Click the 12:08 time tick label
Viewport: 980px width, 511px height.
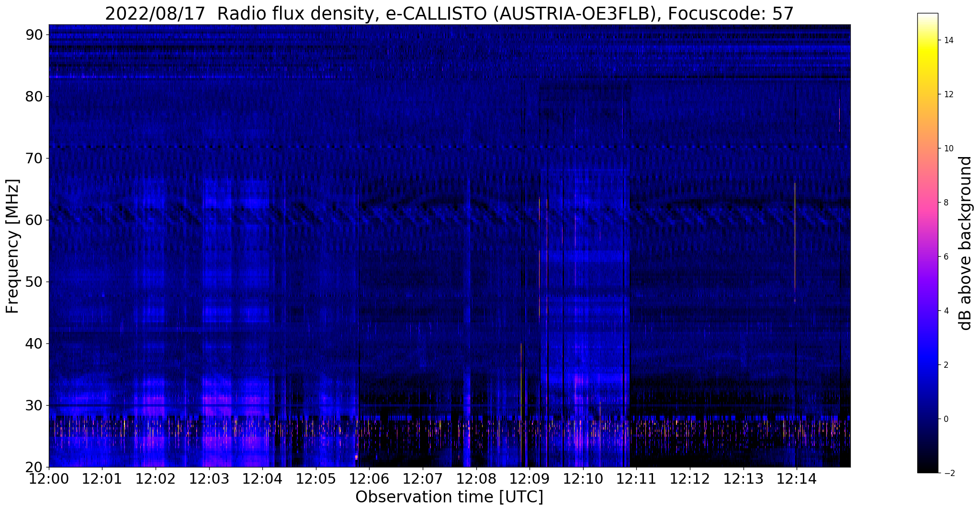(476, 479)
